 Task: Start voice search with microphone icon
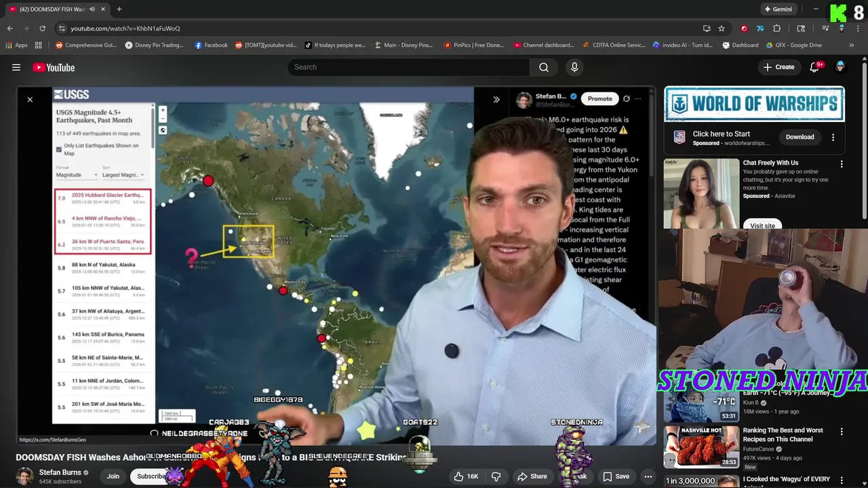pyautogui.click(x=574, y=67)
